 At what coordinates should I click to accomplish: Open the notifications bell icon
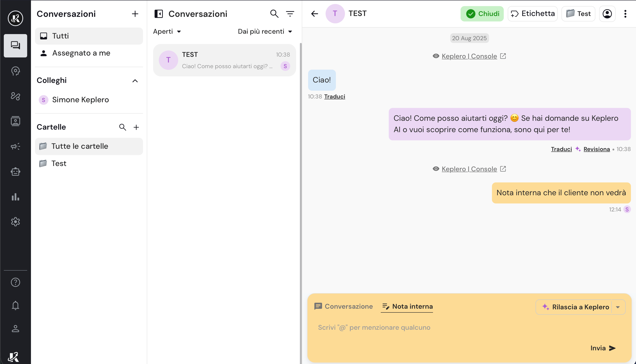15,305
